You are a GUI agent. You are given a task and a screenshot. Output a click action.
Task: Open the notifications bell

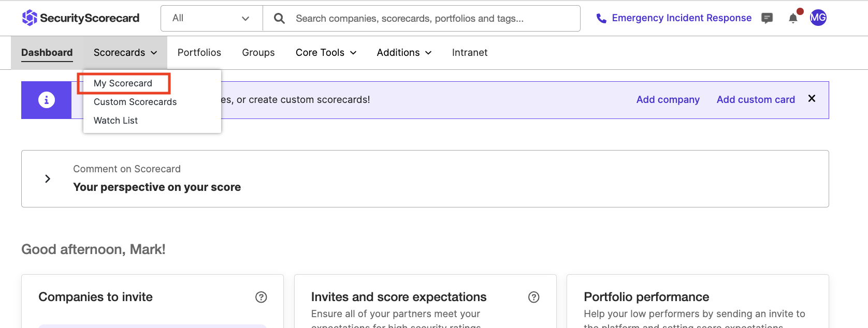click(793, 19)
